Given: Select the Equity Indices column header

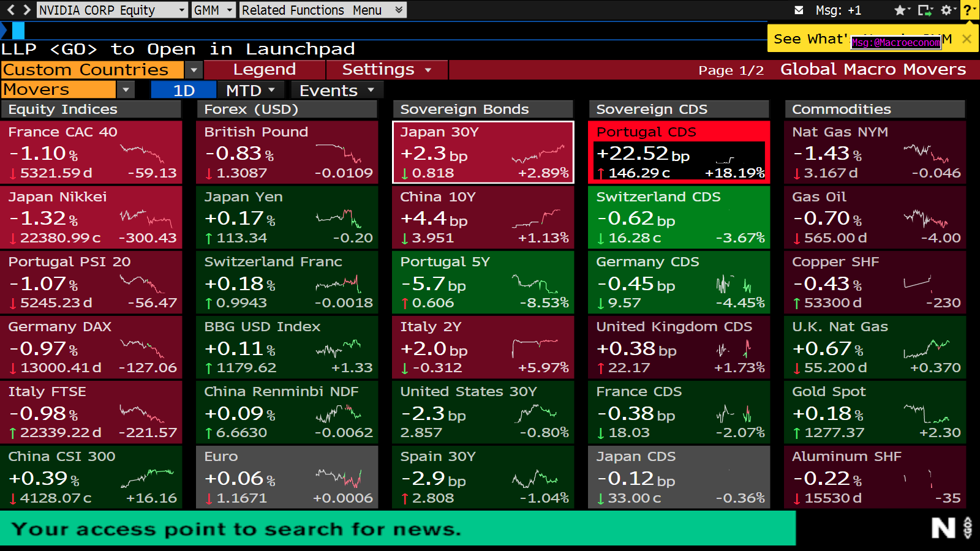Looking at the screenshot, I should 91,109.
